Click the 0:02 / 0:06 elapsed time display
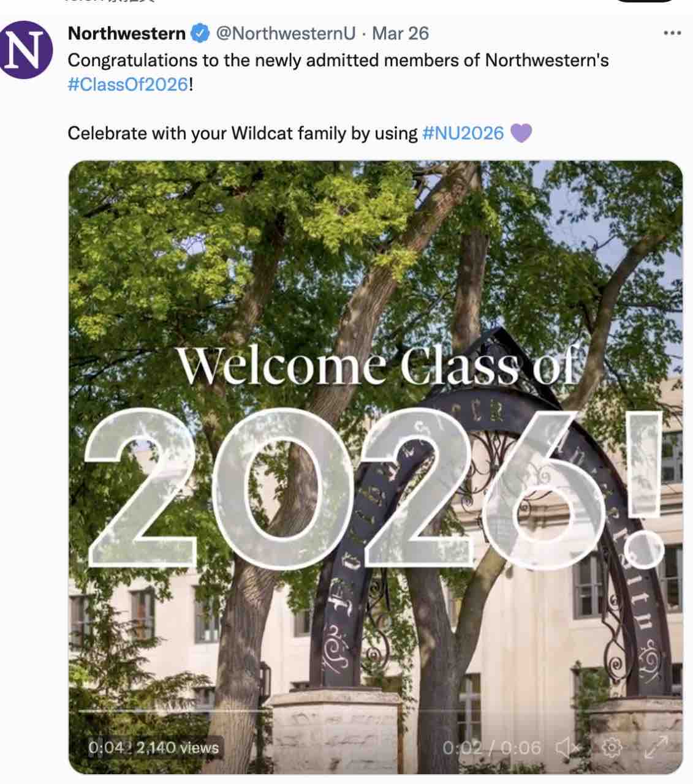Screen dimensions: 693x784 point(492,748)
